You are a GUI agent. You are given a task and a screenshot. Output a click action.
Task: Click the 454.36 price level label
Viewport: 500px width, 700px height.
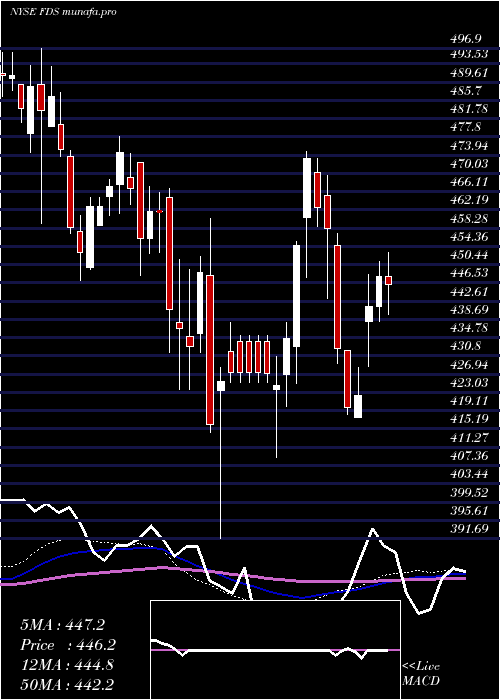click(471, 237)
